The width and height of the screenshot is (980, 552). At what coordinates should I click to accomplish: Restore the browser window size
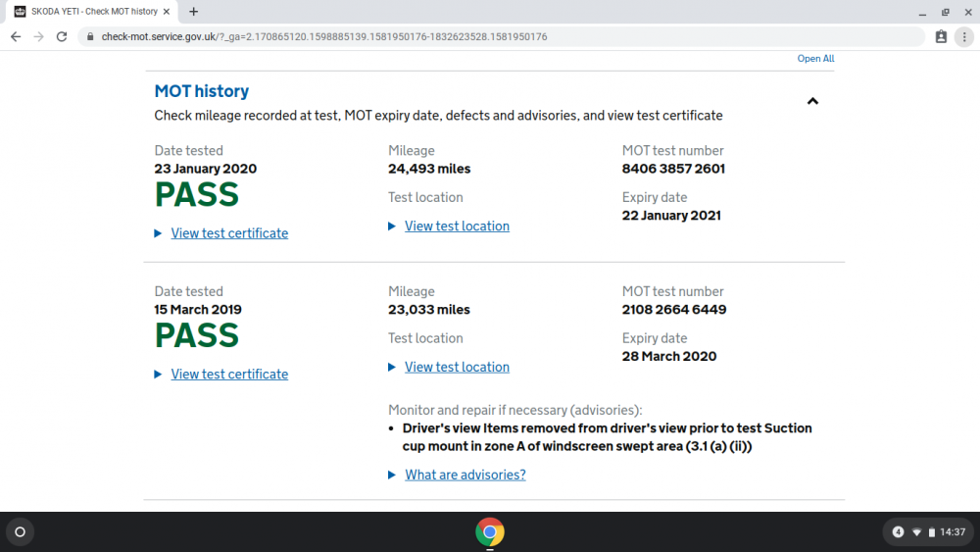pyautogui.click(x=945, y=12)
